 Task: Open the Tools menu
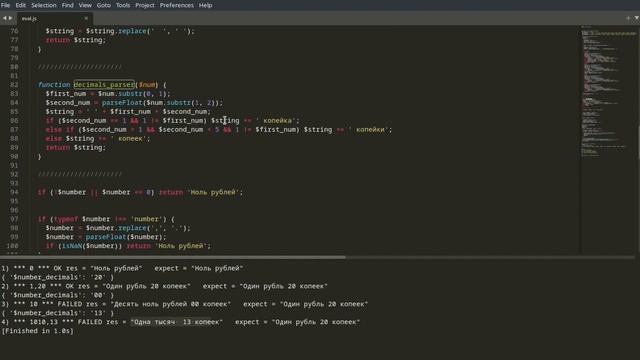pos(122,5)
